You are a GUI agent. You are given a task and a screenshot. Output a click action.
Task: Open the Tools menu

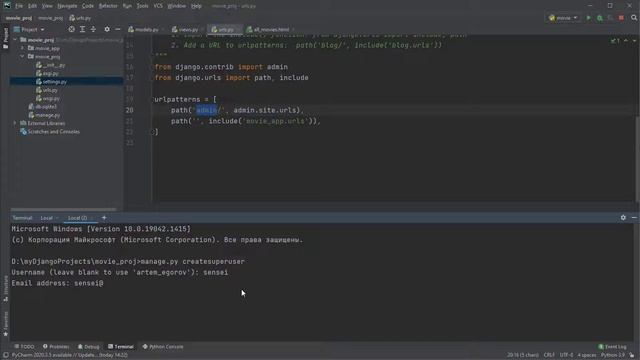coord(142,6)
